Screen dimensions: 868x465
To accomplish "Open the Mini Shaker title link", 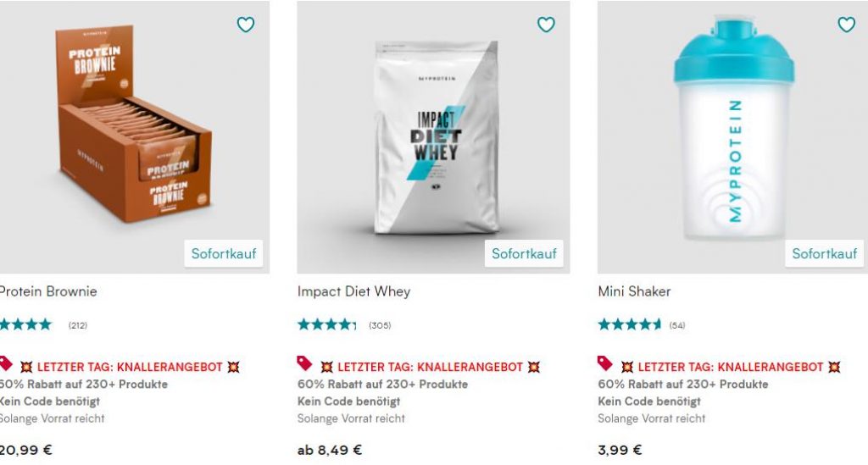I will click(x=634, y=291).
